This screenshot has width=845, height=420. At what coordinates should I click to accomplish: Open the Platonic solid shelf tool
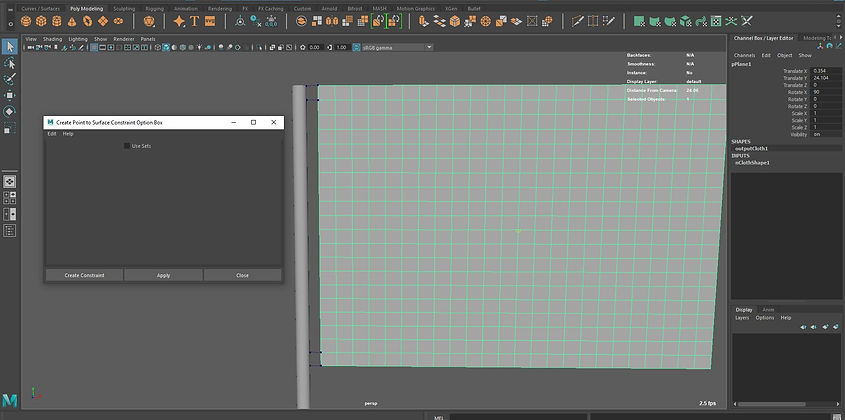pos(149,21)
